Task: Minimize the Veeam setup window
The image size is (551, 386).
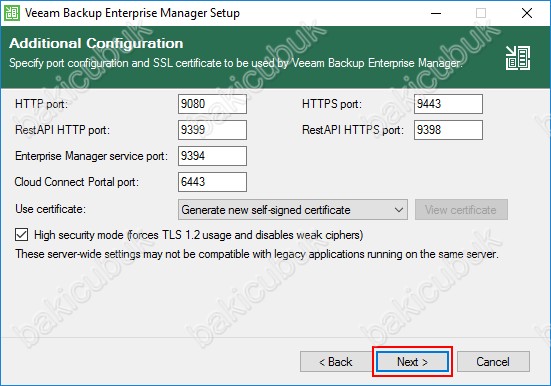Action: coord(436,13)
